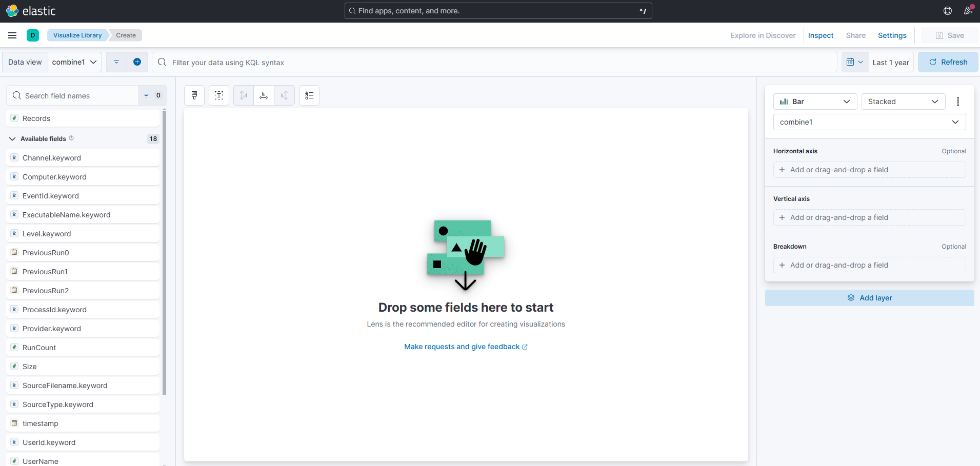Focus the Find apps global search box

tap(498, 11)
